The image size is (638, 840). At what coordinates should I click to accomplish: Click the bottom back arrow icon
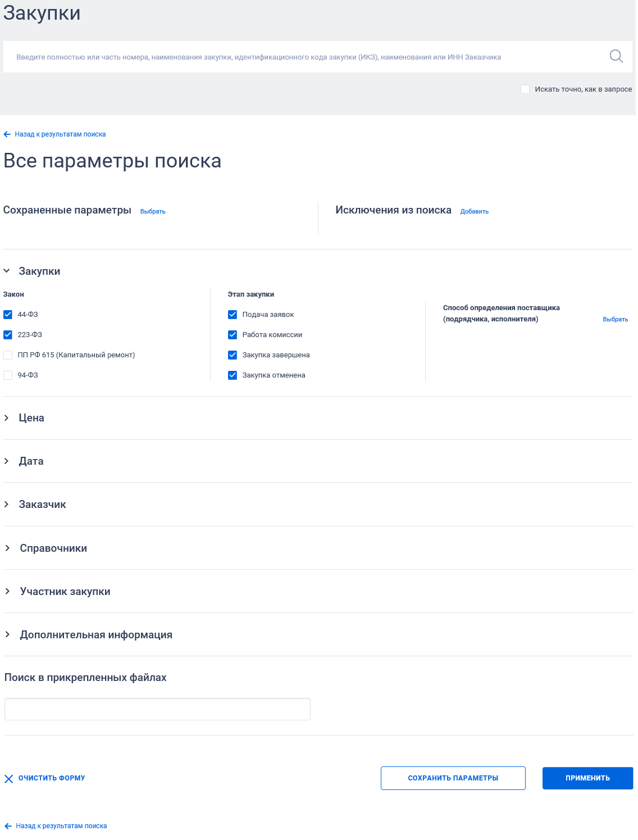pyautogui.click(x=8, y=826)
